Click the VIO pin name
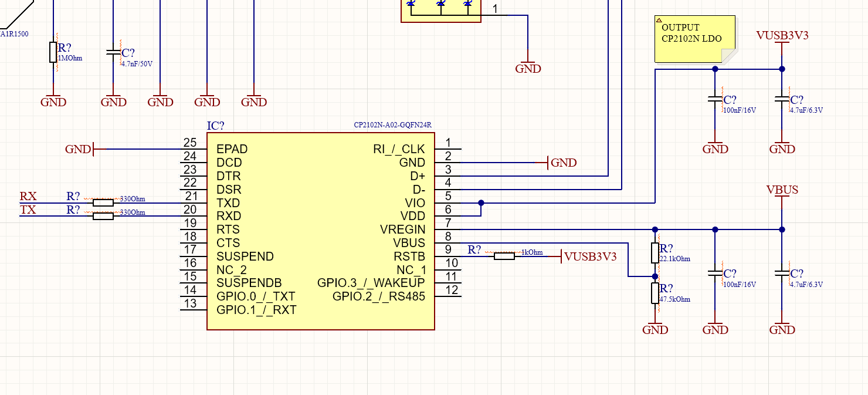Image resolution: width=868 pixels, height=395 pixels. tap(415, 203)
